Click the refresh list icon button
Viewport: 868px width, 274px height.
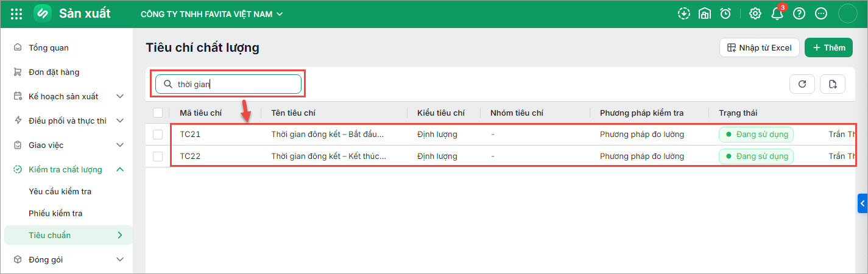pos(802,84)
